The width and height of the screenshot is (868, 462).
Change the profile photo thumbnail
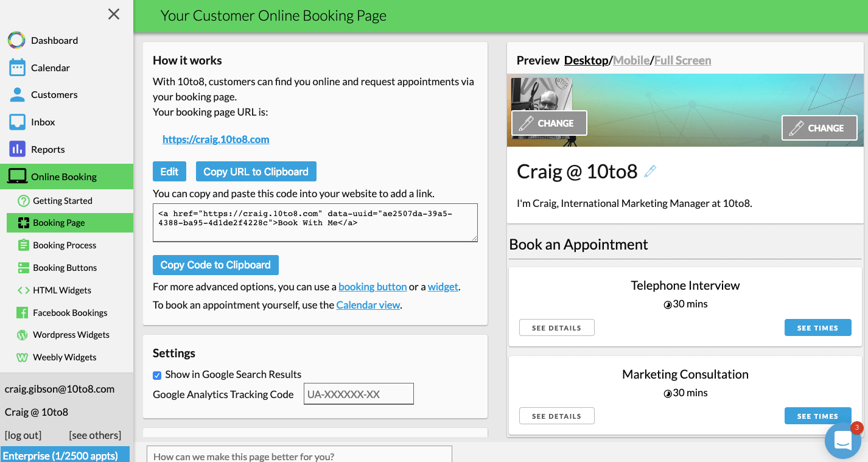click(x=549, y=123)
